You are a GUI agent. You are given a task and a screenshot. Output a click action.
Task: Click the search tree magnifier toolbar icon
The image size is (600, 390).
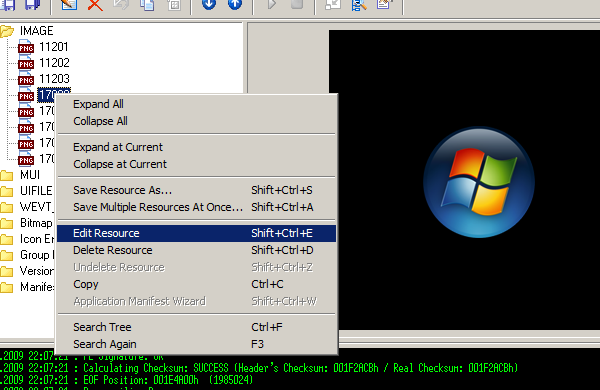coord(359,5)
